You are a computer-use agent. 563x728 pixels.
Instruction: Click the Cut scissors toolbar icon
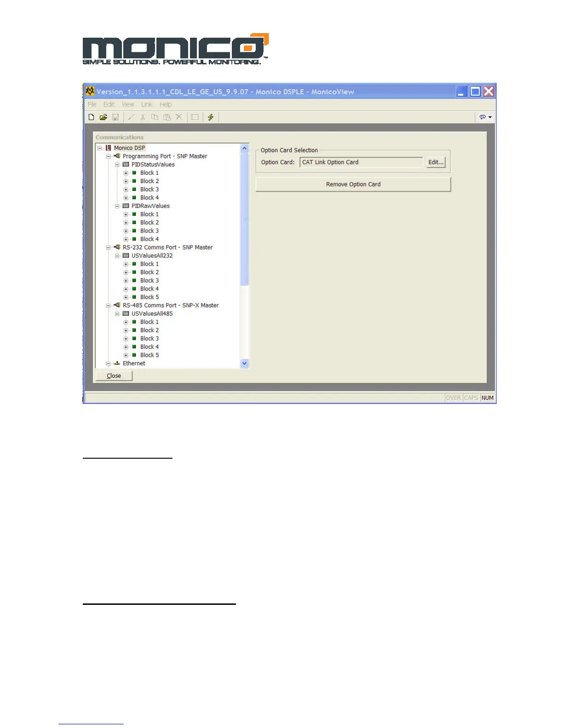(143, 117)
